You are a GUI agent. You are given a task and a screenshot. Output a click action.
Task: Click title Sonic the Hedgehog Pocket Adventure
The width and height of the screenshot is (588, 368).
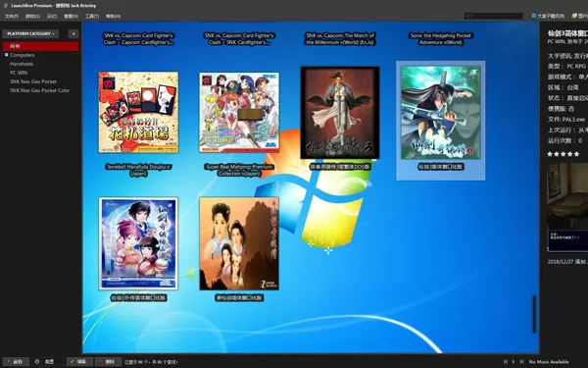point(441,39)
